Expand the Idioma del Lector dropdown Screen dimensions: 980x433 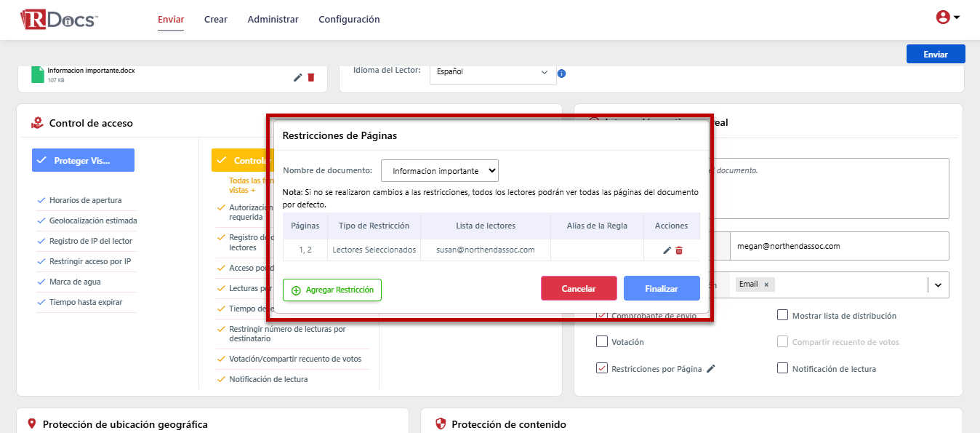pyautogui.click(x=492, y=72)
